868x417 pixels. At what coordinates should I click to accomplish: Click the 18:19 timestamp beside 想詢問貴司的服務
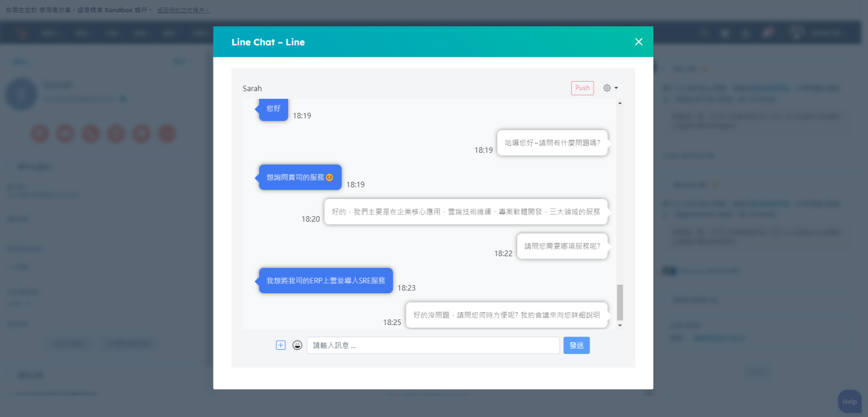[x=355, y=184]
